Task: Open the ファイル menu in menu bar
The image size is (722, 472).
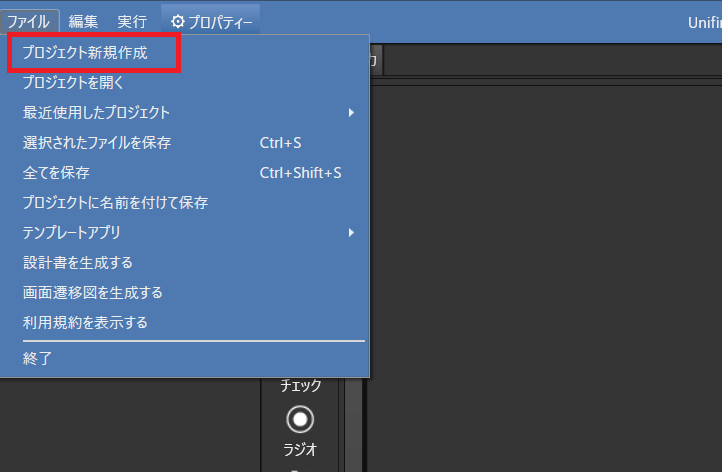Action: pyautogui.click(x=29, y=22)
